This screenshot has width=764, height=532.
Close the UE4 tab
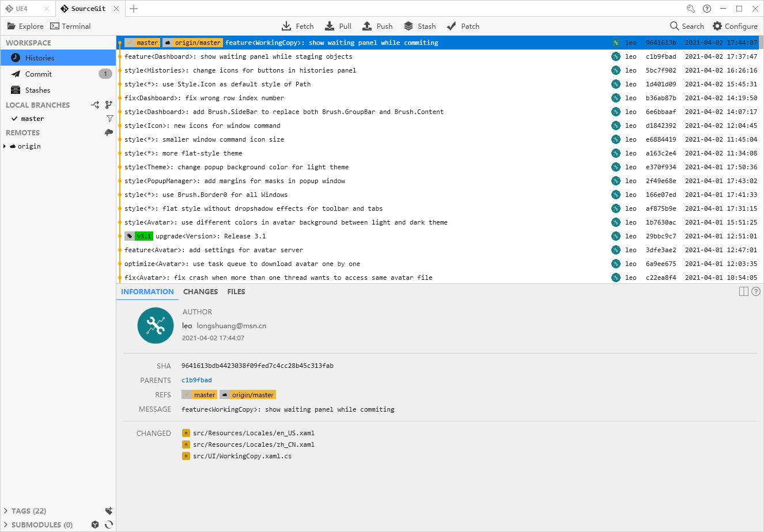pyautogui.click(x=47, y=9)
